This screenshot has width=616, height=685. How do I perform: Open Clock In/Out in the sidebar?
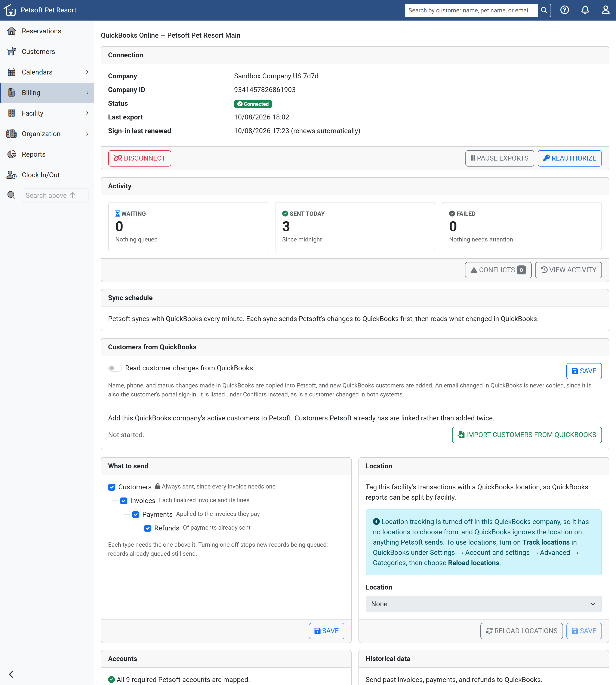[47, 175]
